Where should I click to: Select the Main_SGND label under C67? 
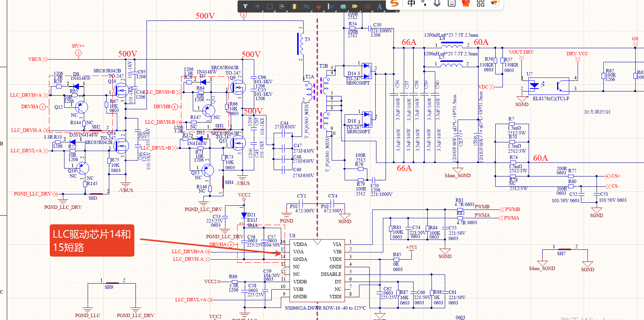[x=458, y=175]
